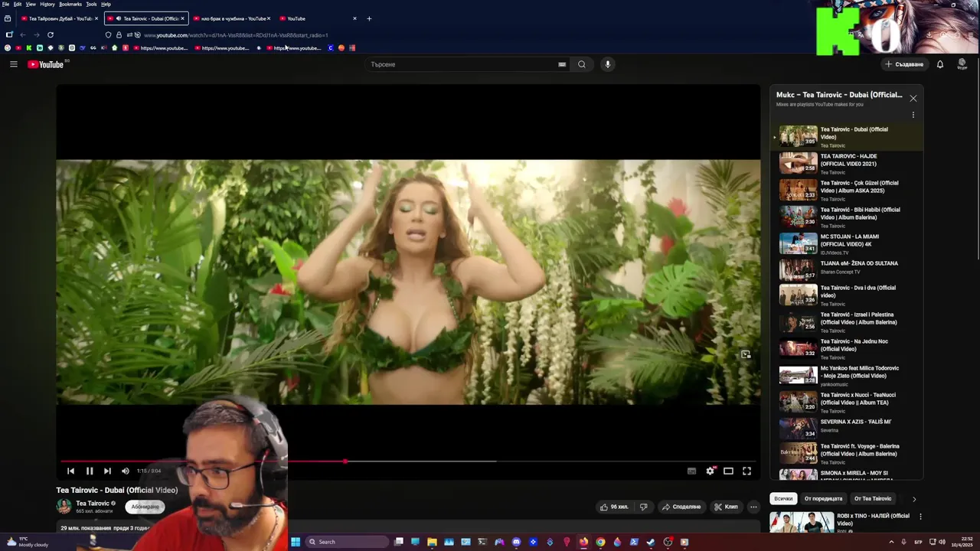Open the Tea Tairovic channel name link

coord(92,504)
